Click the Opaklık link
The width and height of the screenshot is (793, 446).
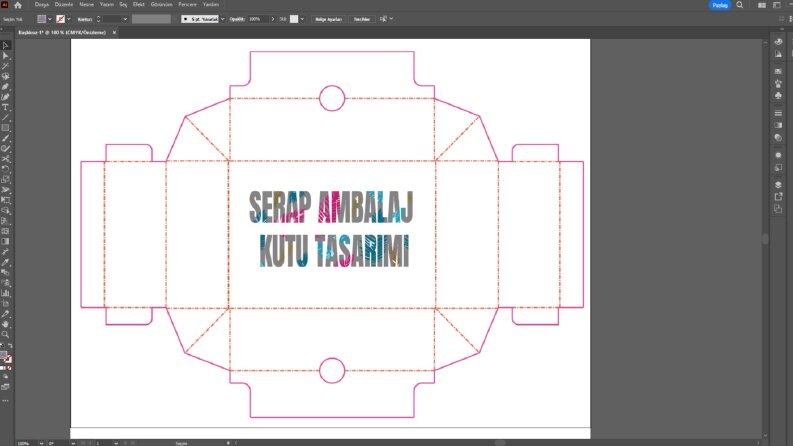tap(236, 19)
